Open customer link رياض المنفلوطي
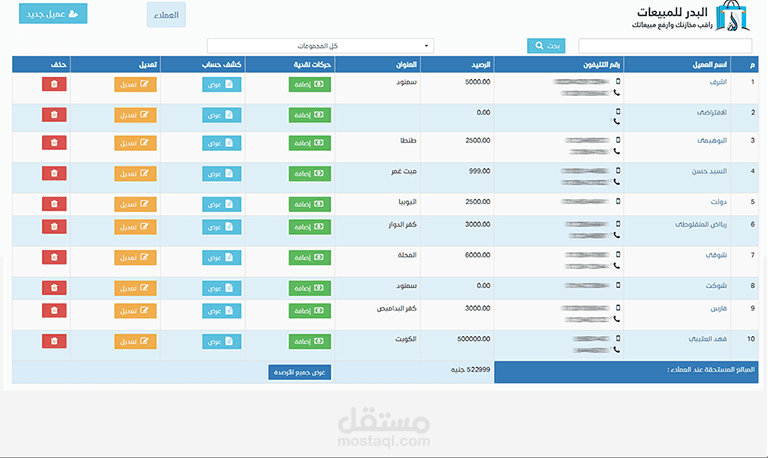The image size is (768, 458). pyautogui.click(x=701, y=224)
